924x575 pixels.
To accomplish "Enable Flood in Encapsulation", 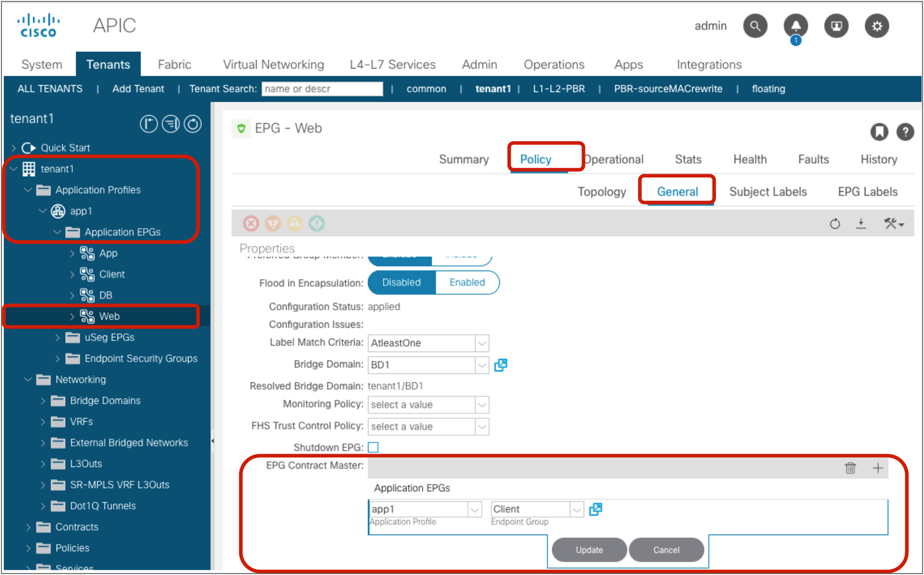I will pos(467,282).
